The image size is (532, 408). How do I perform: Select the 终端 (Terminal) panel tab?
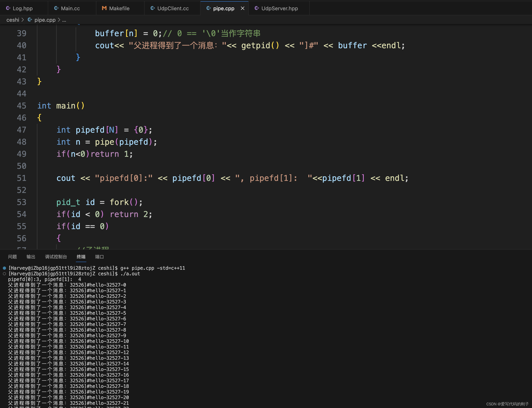pos(81,257)
